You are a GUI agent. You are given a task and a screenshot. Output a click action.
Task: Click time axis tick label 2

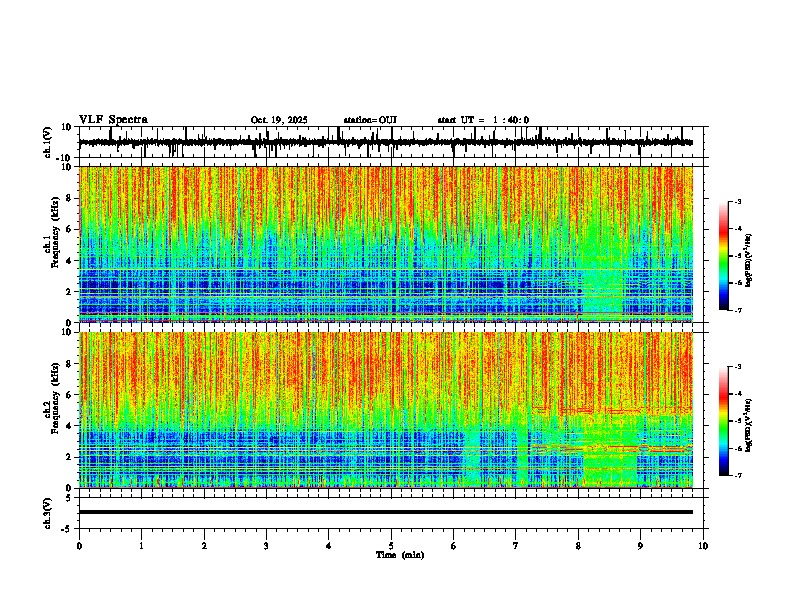click(204, 546)
